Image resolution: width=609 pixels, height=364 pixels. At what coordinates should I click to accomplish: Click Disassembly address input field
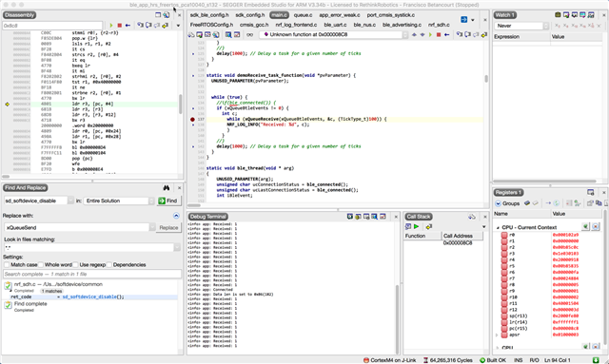[52, 26]
